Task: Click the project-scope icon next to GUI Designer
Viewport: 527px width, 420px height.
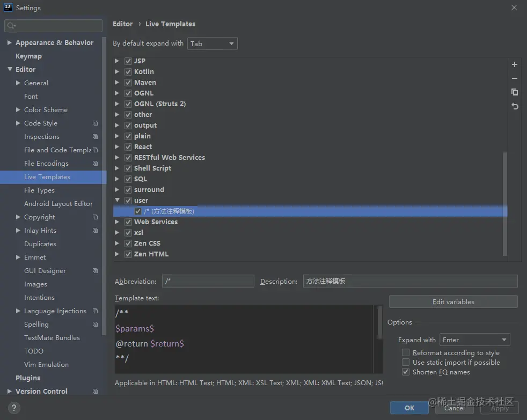Action: click(95, 271)
